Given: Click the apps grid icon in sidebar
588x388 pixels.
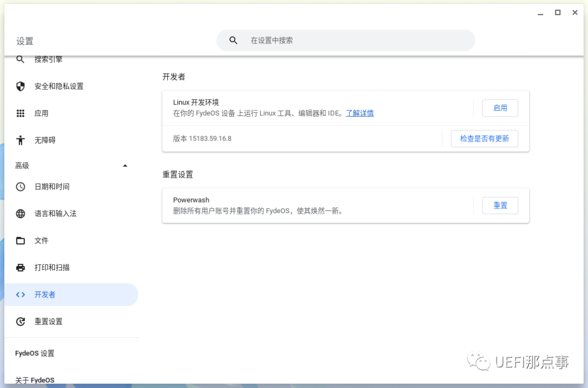Looking at the screenshot, I should pos(21,113).
